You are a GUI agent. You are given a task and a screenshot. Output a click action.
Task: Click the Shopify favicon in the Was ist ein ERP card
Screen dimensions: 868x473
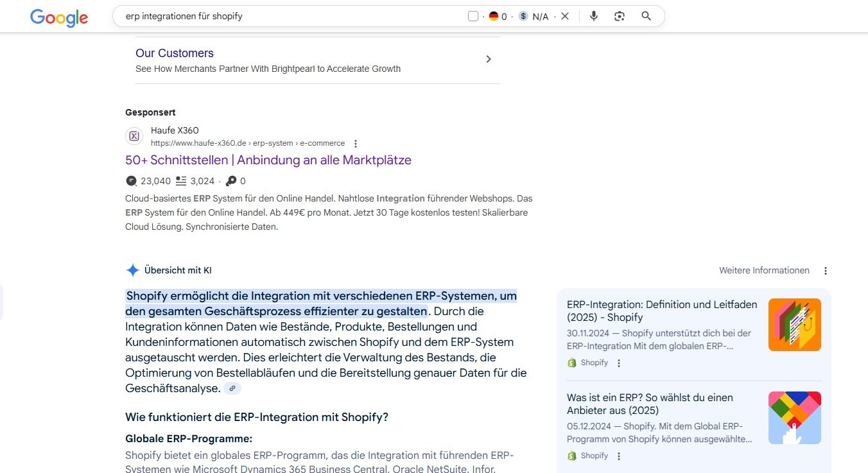(x=572, y=456)
